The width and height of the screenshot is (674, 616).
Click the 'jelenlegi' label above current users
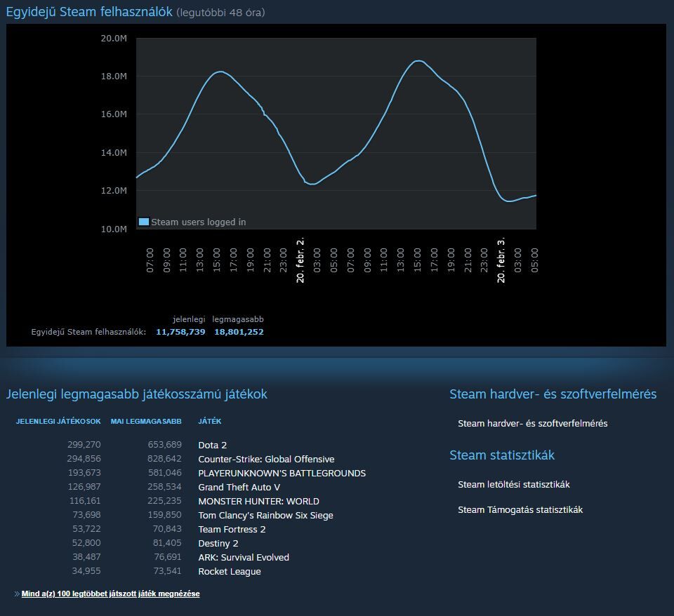189,319
